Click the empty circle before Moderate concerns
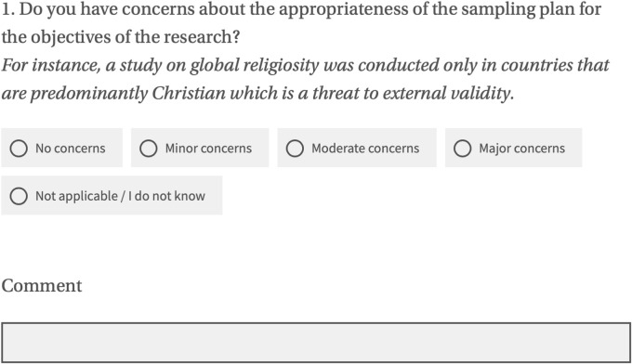The width and height of the screenshot is (632, 364). pyautogui.click(x=295, y=149)
